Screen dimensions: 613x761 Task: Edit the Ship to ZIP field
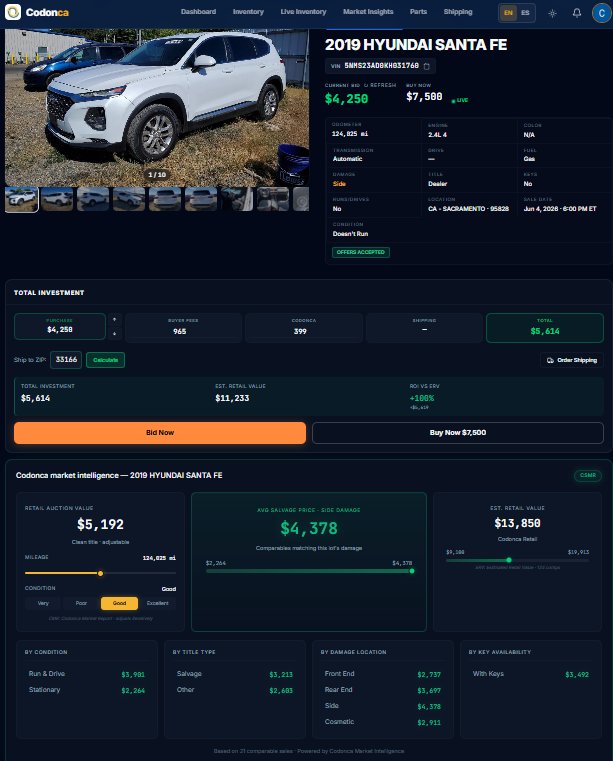(66, 360)
